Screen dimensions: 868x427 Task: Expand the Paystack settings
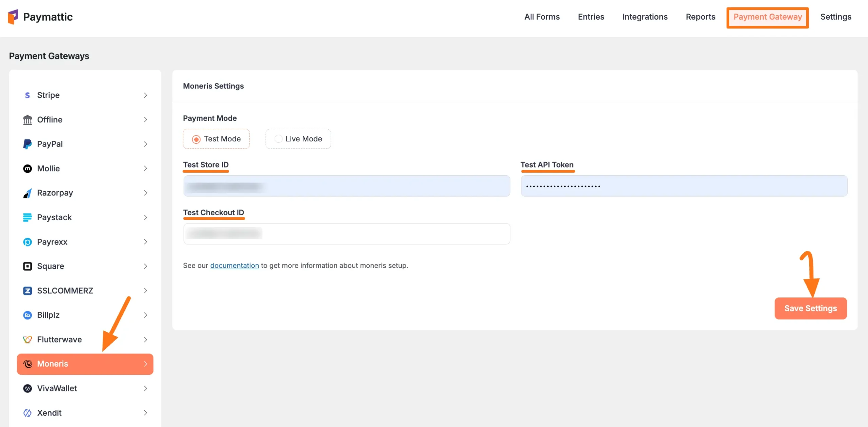coord(146,217)
